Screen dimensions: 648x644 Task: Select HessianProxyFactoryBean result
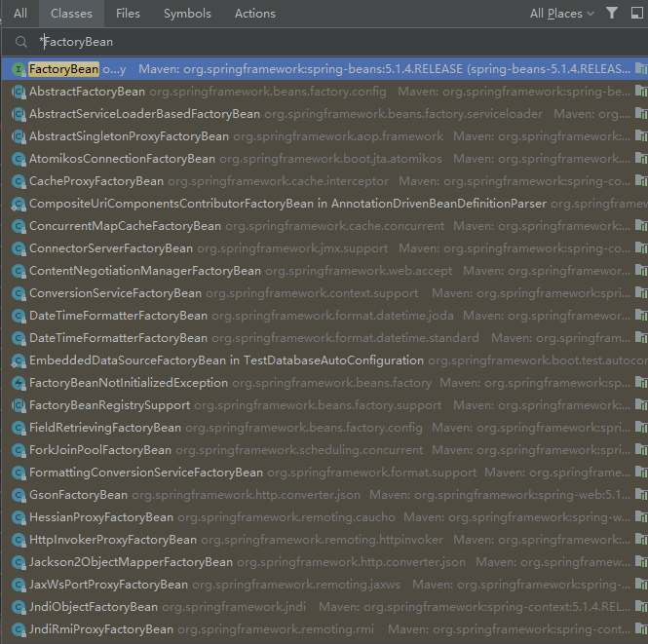(x=324, y=516)
